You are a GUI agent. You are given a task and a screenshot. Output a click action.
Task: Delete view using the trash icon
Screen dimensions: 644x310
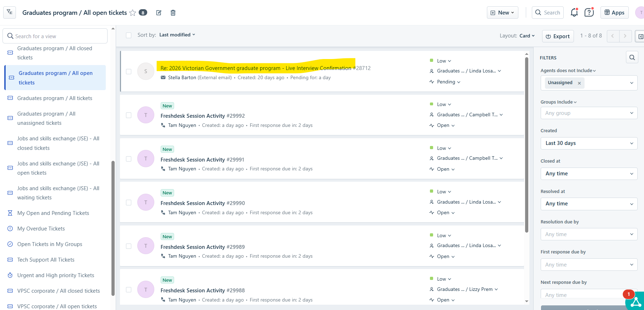click(x=173, y=13)
